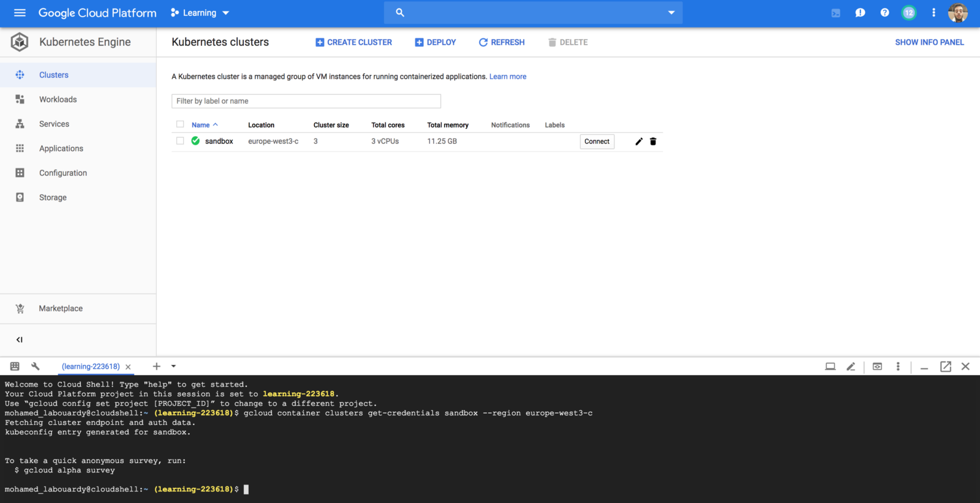
Task: Toggle the select-all clusters checkbox
Action: pyautogui.click(x=180, y=124)
